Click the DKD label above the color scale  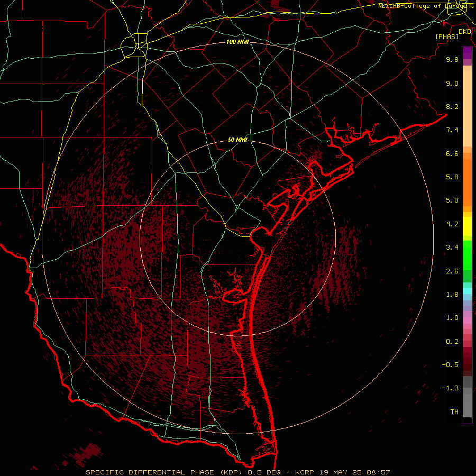465,31
